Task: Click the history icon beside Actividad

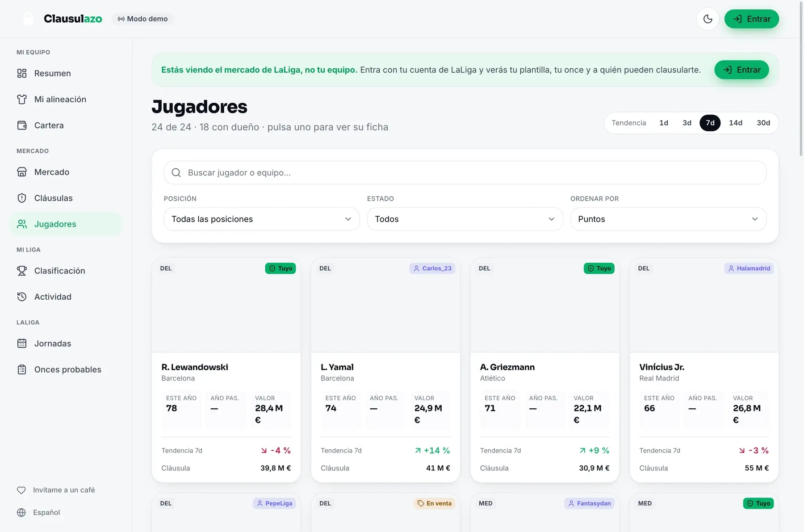Action: [22, 297]
